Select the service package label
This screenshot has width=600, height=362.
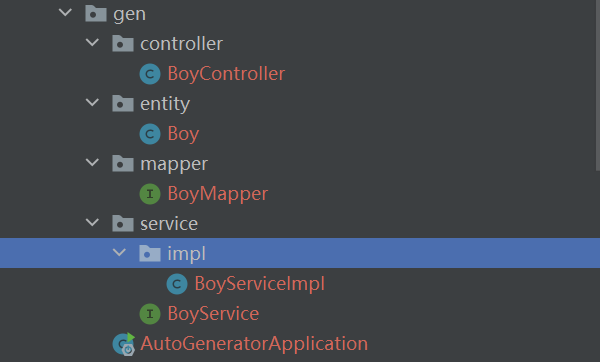click(x=169, y=224)
